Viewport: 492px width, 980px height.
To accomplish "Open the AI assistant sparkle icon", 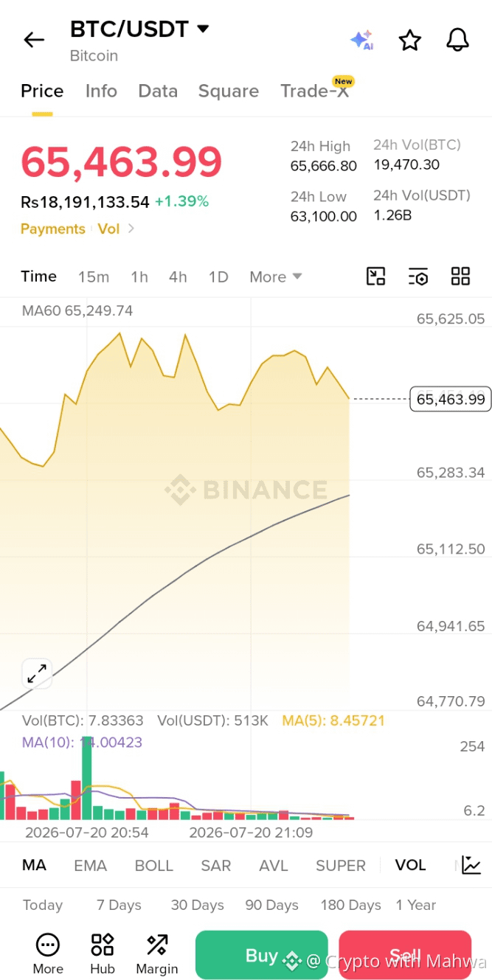I will 361,40.
